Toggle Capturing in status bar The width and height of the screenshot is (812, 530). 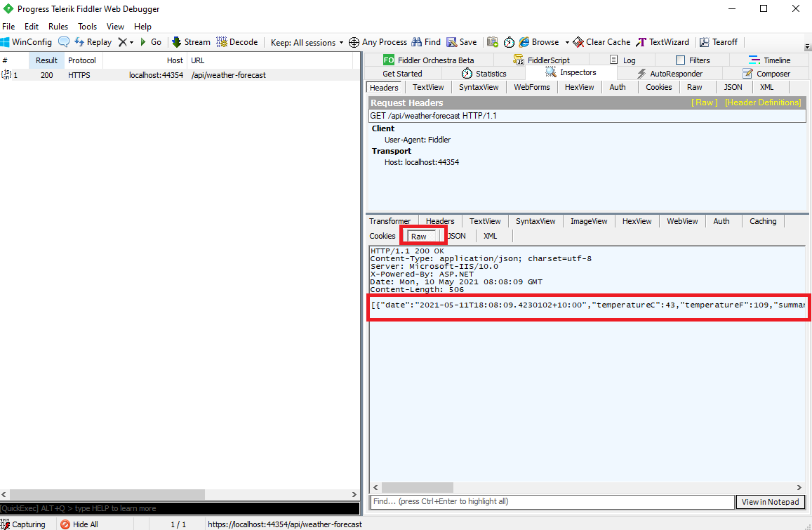click(23, 524)
